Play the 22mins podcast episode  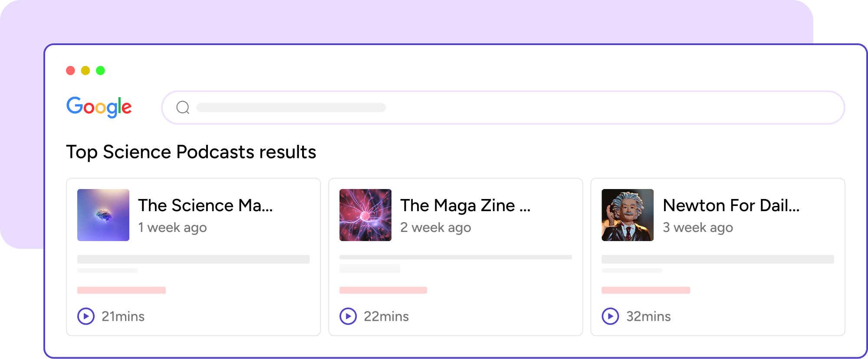(348, 316)
